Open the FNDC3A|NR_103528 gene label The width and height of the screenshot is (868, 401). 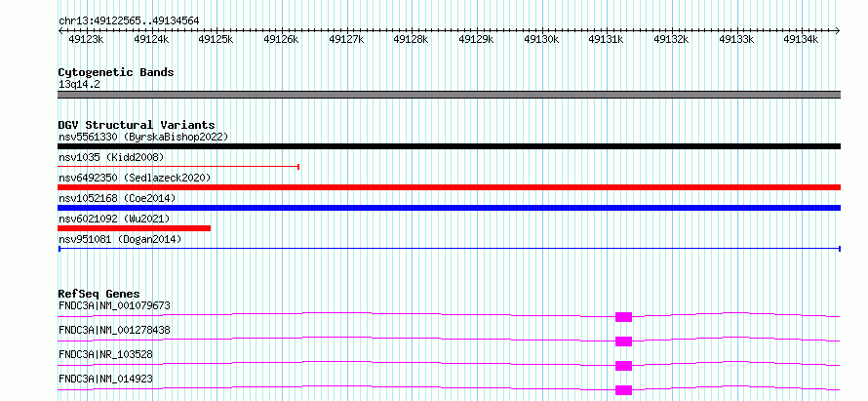[x=105, y=354]
